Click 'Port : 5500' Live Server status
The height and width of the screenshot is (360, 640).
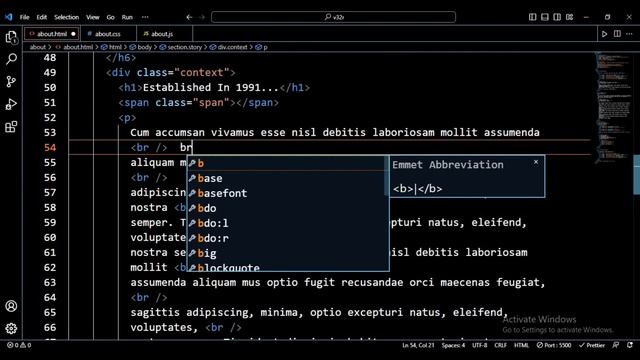tap(554, 345)
